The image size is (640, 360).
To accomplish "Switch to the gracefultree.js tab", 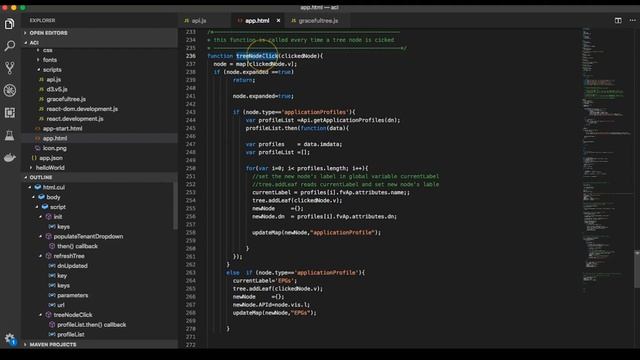I will coord(318,20).
